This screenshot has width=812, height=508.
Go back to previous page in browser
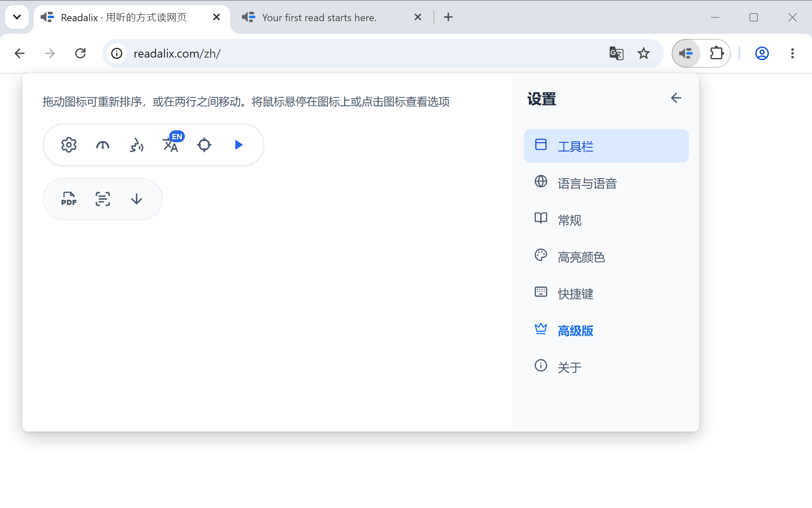(x=19, y=53)
